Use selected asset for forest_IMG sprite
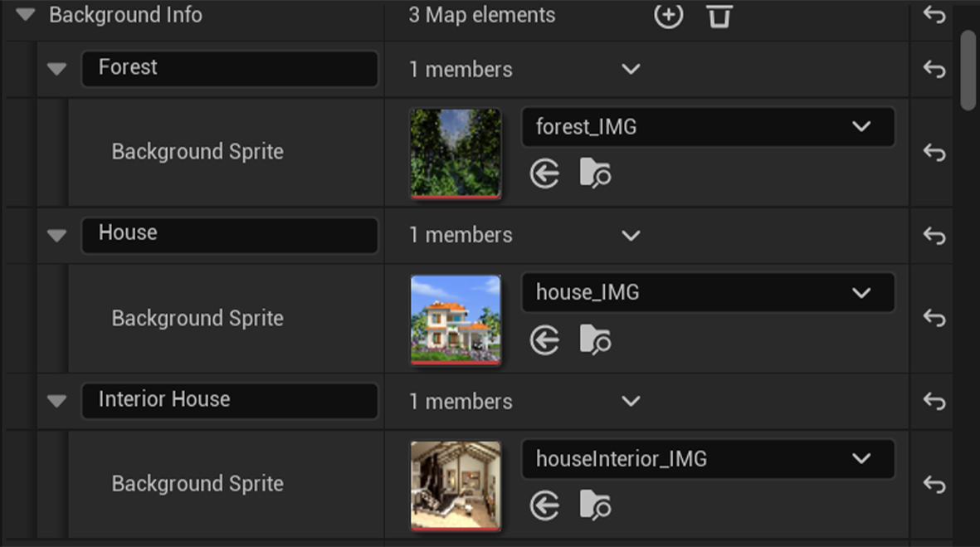This screenshot has width=980, height=547. click(544, 174)
